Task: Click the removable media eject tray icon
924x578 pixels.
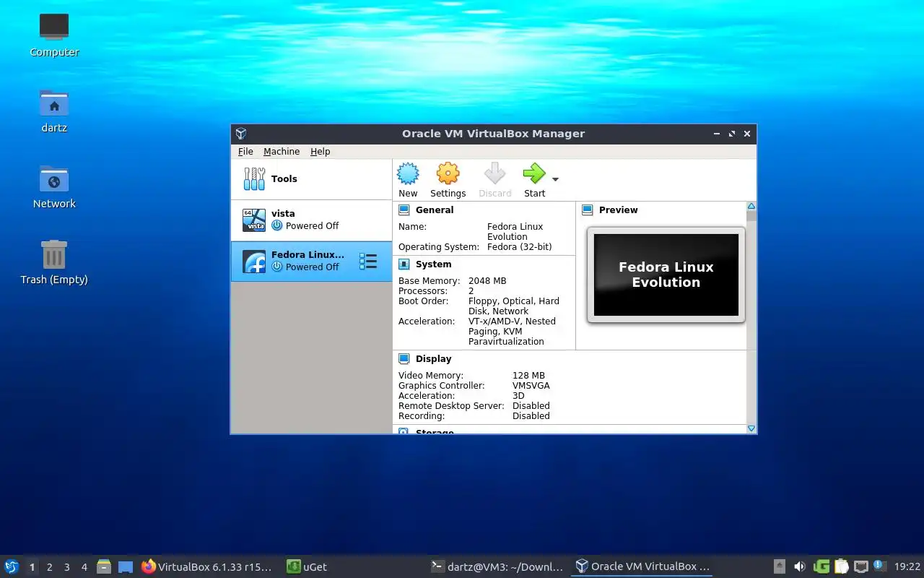Action: pos(779,566)
